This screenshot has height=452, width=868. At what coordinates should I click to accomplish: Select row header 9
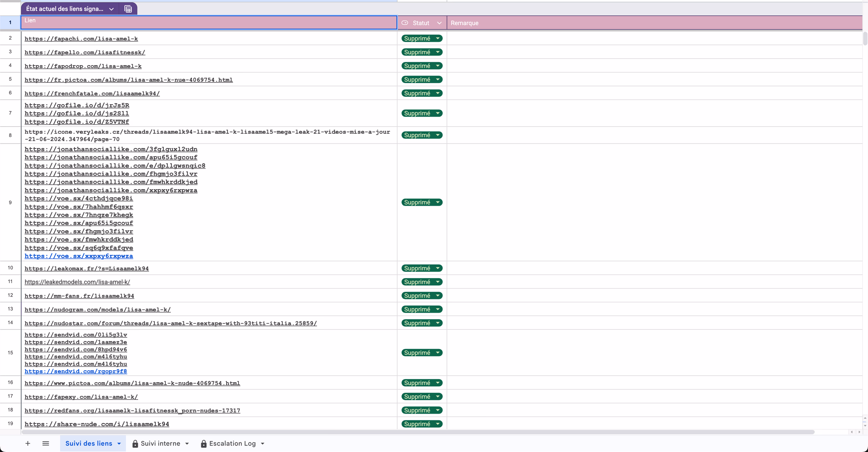[10, 202]
